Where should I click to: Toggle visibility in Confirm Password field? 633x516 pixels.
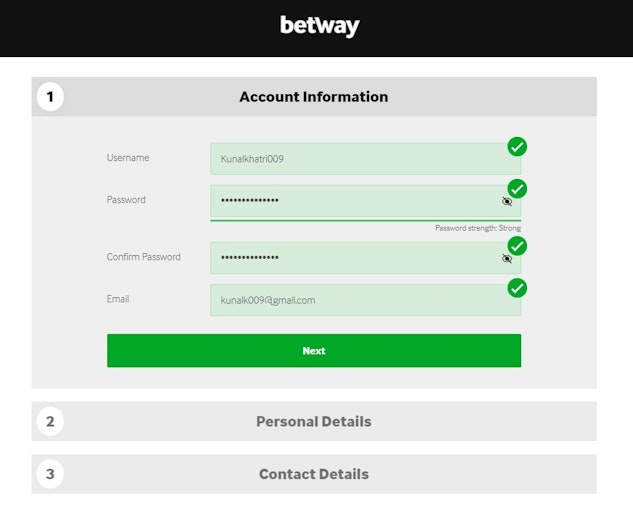[507, 258]
